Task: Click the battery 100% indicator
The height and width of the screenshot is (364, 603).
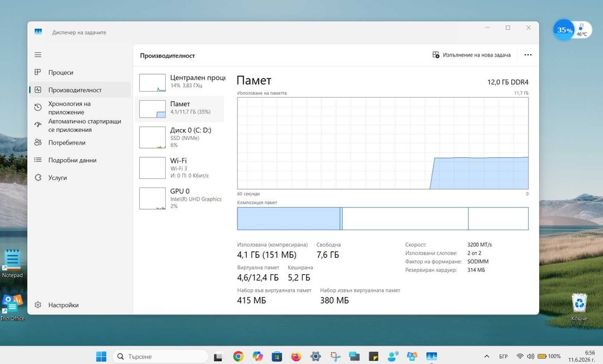Action: tap(549, 356)
